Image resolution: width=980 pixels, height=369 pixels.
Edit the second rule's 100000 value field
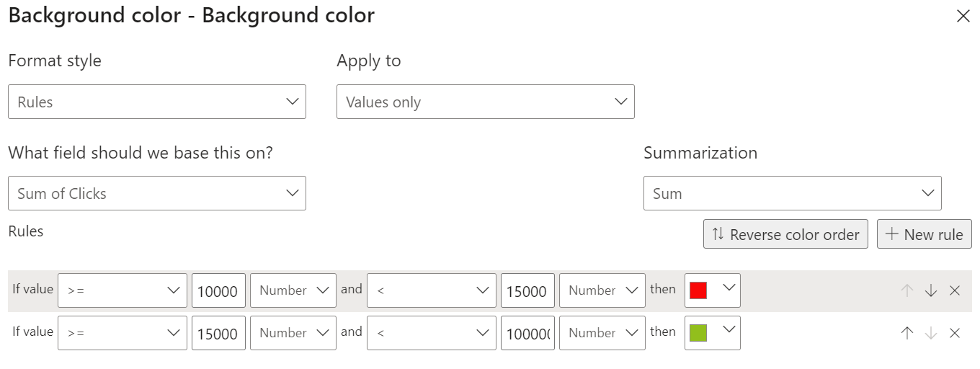tap(527, 332)
